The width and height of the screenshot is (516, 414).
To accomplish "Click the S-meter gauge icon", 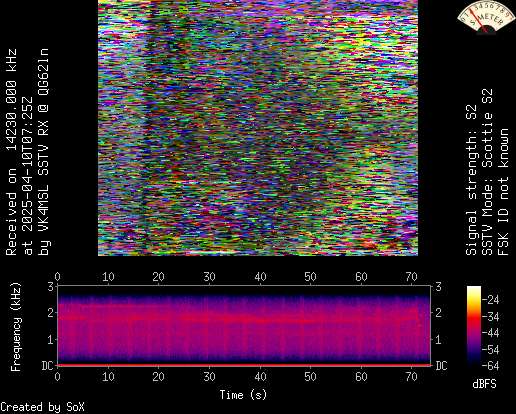I will (485, 18).
